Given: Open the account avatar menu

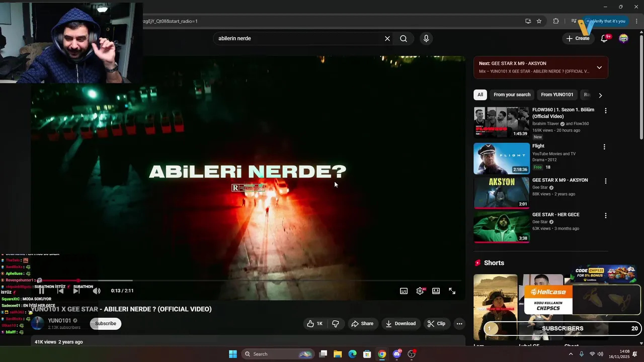Looking at the screenshot, I should coord(623,38).
